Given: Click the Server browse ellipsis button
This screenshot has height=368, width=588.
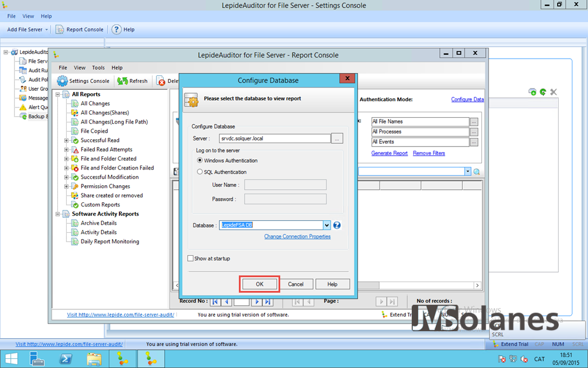Looking at the screenshot, I should (337, 139).
